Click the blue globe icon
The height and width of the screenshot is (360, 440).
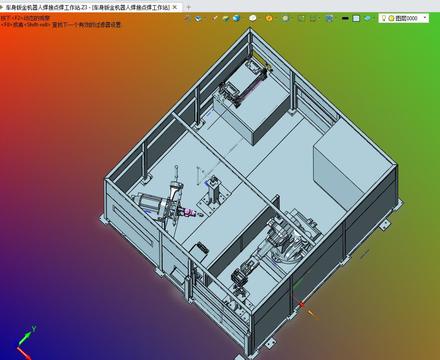click(236, 18)
